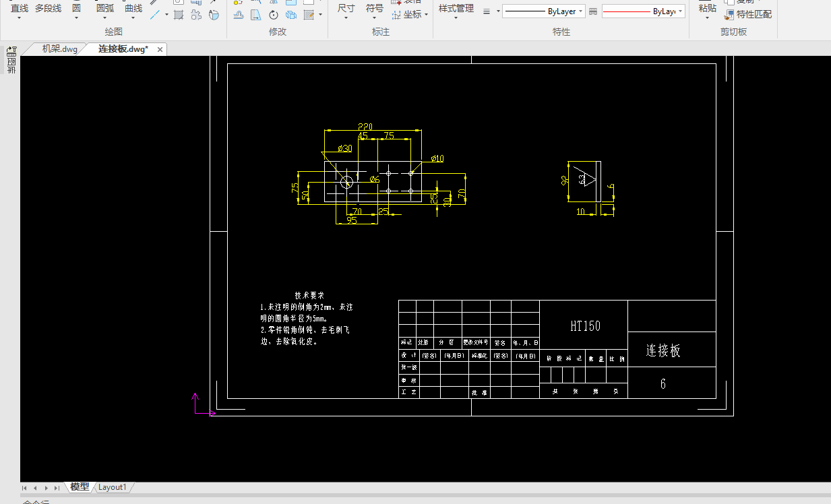Click the next layout tab arrow
This screenshot has height=504, width=831.
[x=47, y=487]
